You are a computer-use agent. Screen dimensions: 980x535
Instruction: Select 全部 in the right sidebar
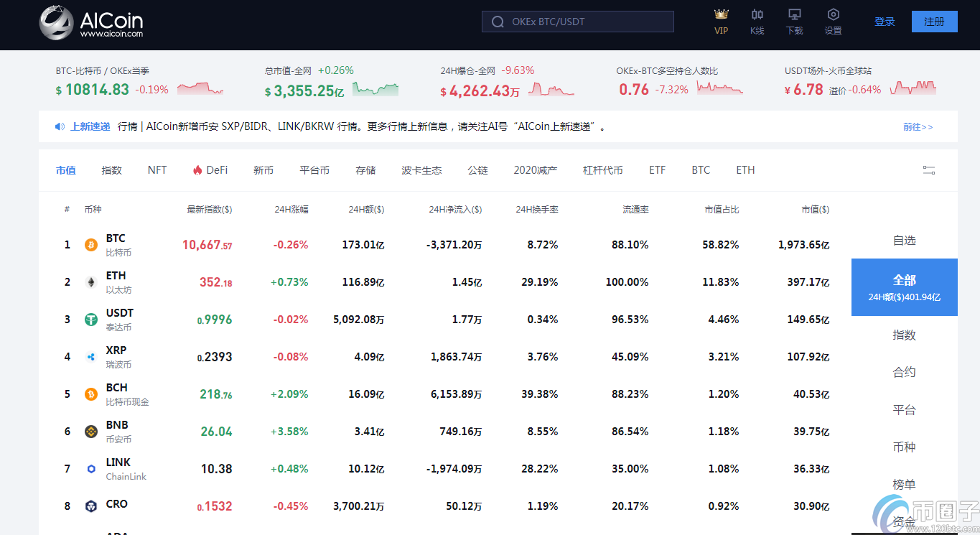pos(905,287)
